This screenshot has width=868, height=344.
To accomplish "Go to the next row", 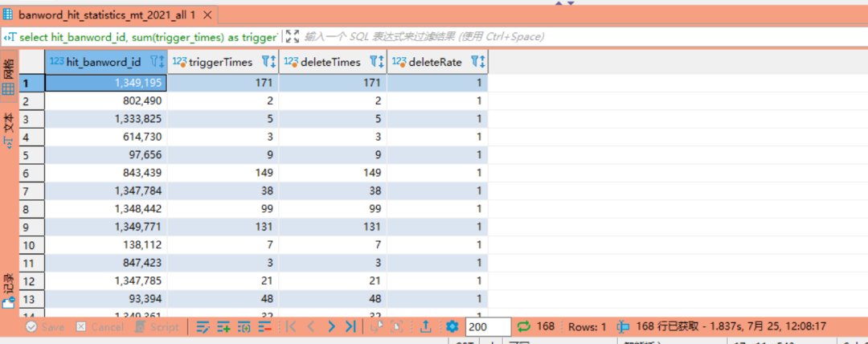I will pyautogui.click(x=331, y=327).
